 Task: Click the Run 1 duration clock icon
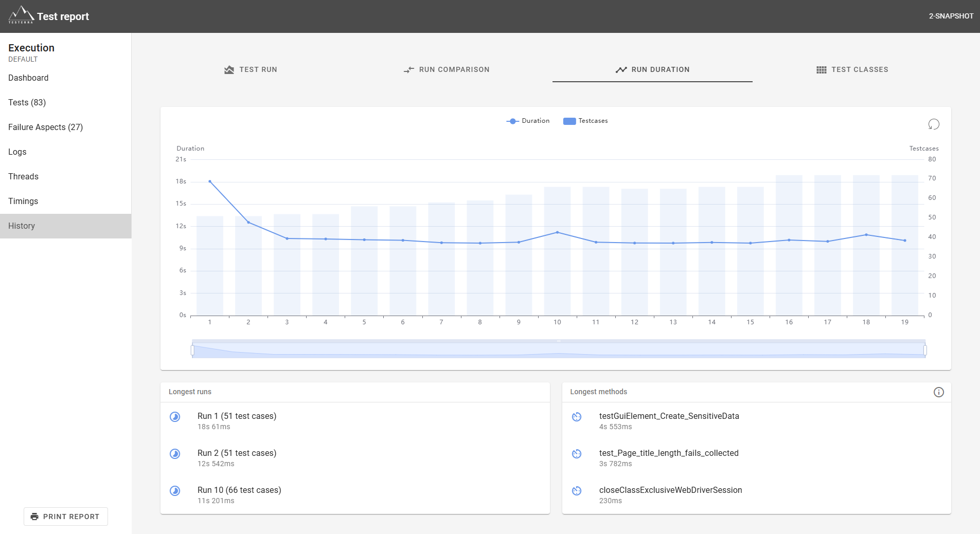click(x=175, y=417)
